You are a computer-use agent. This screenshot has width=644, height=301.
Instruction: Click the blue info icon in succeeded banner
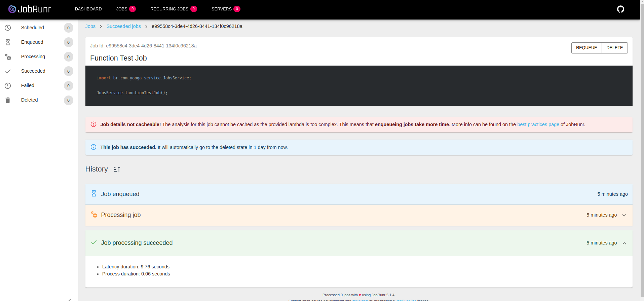(93, 147)
